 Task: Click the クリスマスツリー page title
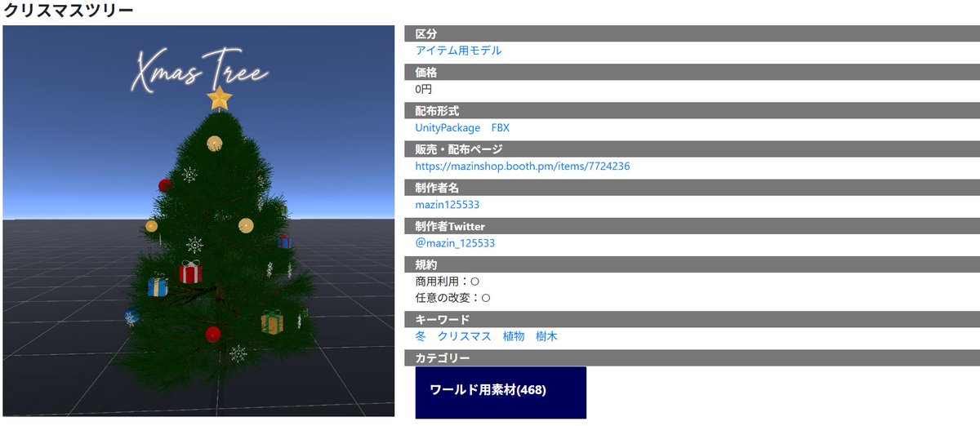point(69,11)
